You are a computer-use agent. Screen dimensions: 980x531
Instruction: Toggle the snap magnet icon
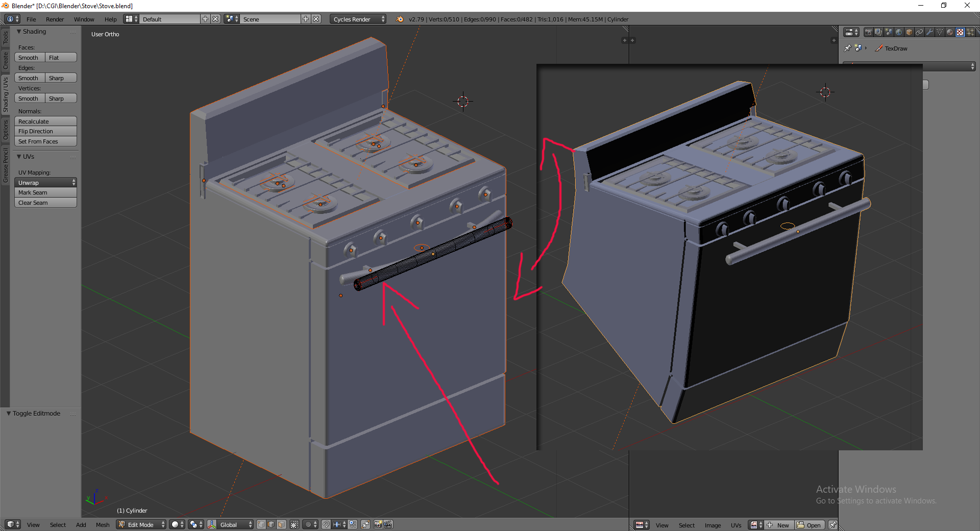click(x=326, y=524)
